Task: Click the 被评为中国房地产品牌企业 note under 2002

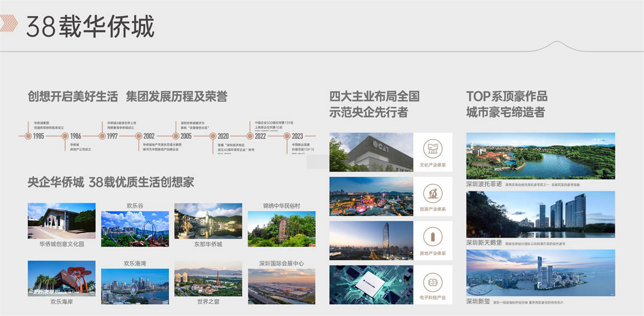Action: click(161, 150)
